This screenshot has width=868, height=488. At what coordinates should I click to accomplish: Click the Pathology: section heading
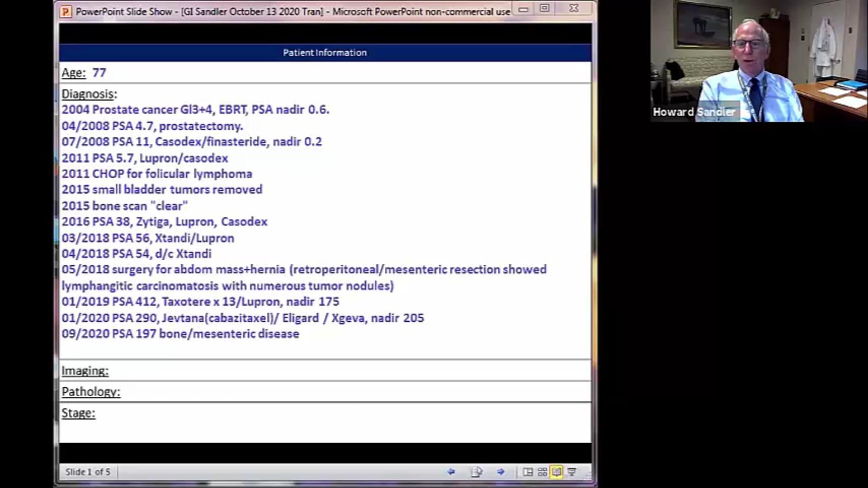point(90,392)
